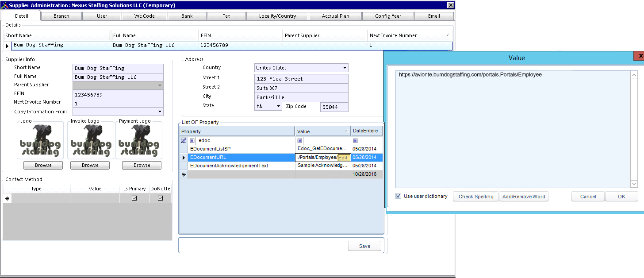
Task: Click the 10/28/2016 date cell
Action: tap(367, 174)
